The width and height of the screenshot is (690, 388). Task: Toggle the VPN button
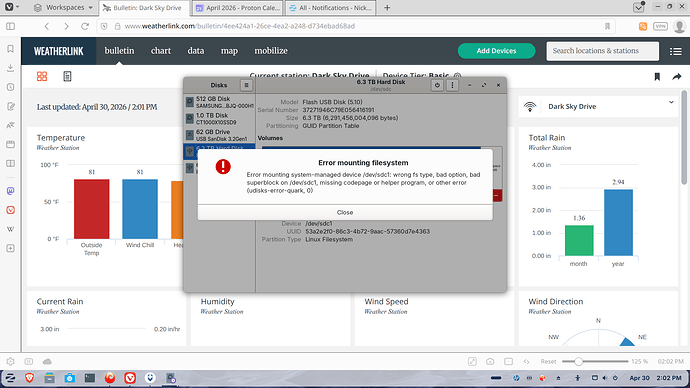coord(661,26)
